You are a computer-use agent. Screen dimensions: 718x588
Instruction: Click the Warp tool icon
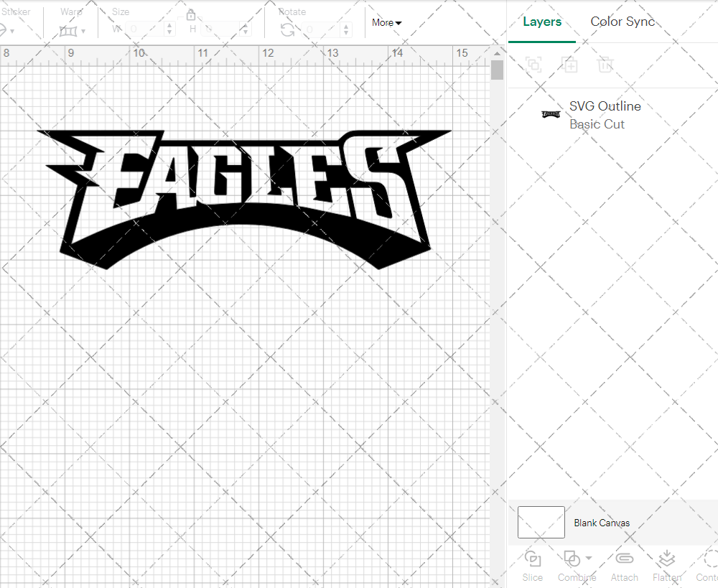coord(68,32)
